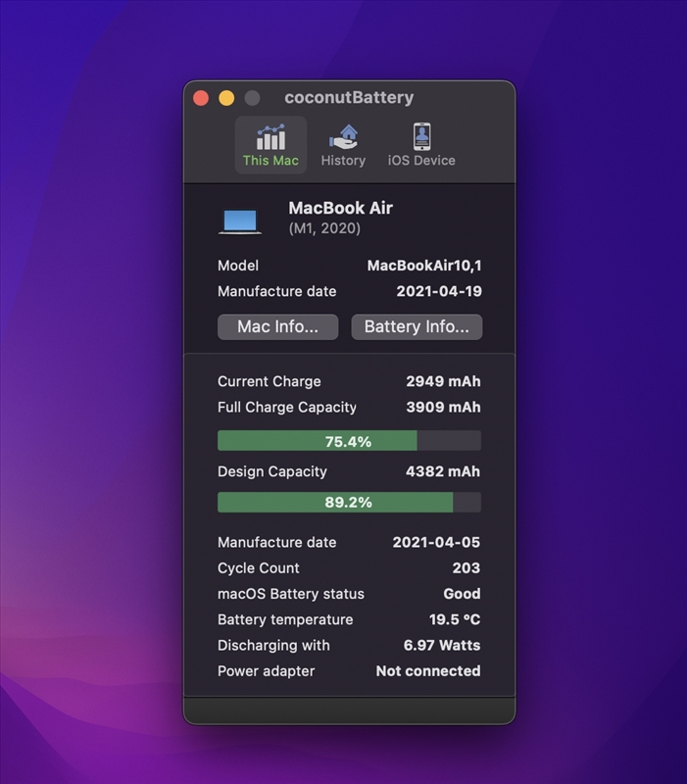Screen dimensions: 687x784
Task: Minimize the coconutBattery window
Action: [x=226, y=98]
